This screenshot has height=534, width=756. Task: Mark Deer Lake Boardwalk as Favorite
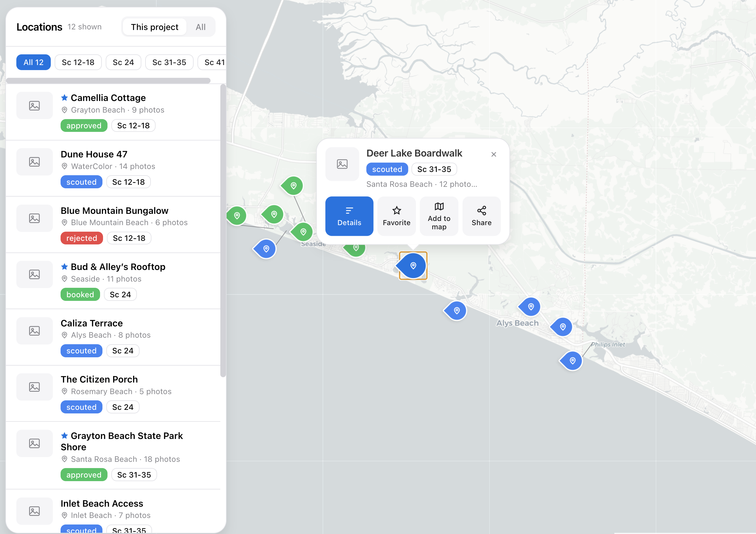pos(396,216)
